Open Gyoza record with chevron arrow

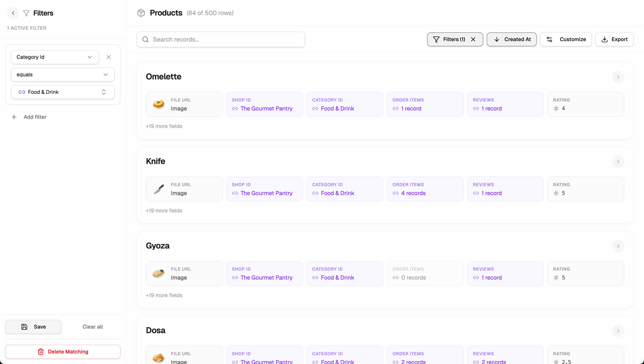(618, 246)
